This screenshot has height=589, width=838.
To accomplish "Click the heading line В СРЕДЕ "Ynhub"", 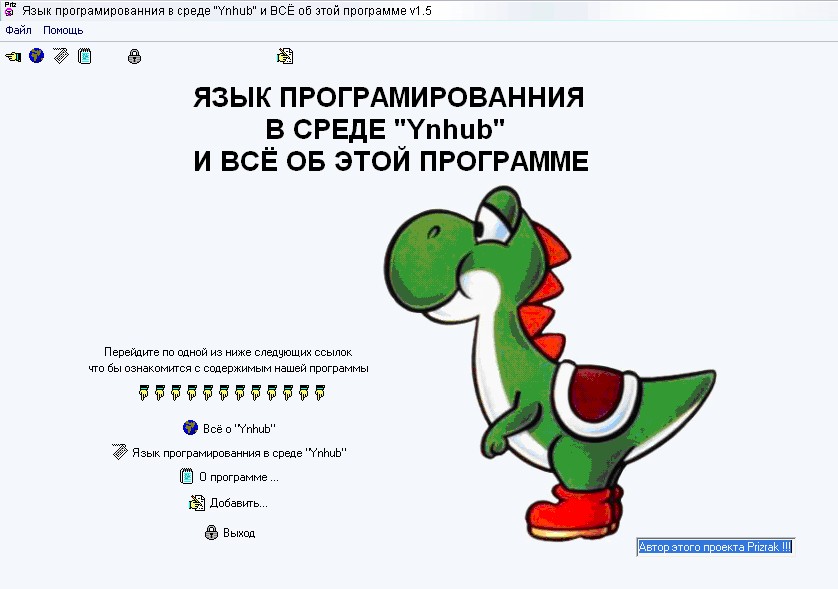I will pyautogui.click(x=385, y=129).
